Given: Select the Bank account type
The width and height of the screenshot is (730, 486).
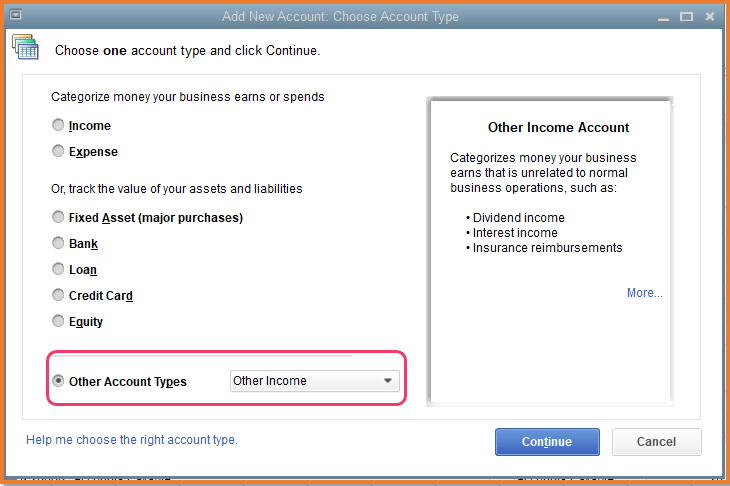Looking at the screenshot, I should pos(59,243).
